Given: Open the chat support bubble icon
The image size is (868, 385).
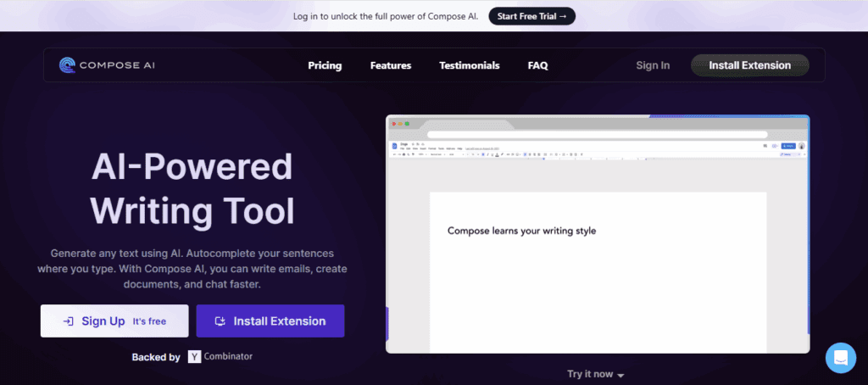Looking at the screenshot, I should coord(840,358).
